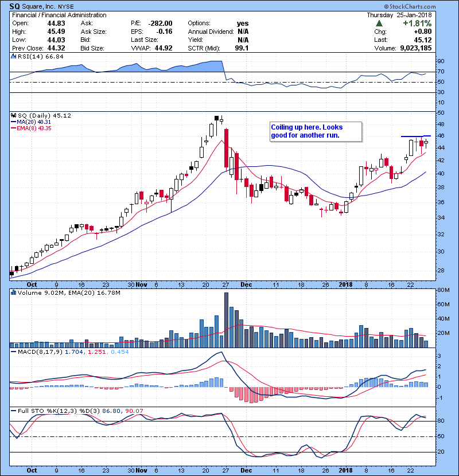Click the line marker before Full STO

(x=13, y=411)
